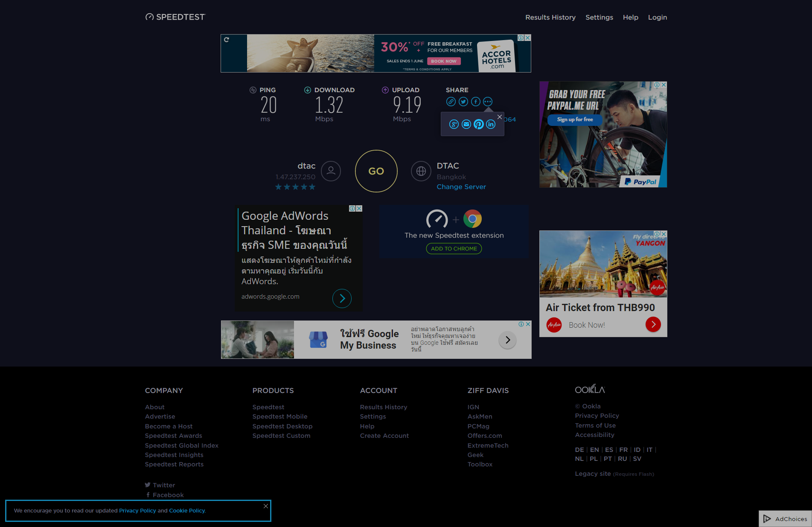812x527 pixels.
Task: Click the Speedtest logo in the header
Action: point(175,17)
